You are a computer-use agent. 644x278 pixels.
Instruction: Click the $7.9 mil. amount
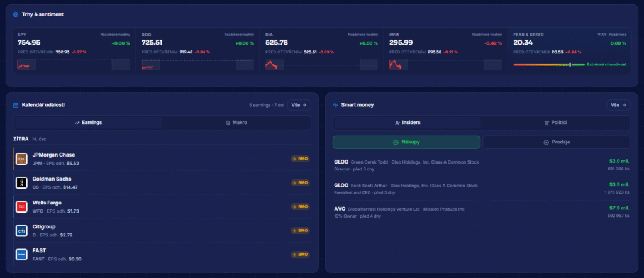[619, 208]
